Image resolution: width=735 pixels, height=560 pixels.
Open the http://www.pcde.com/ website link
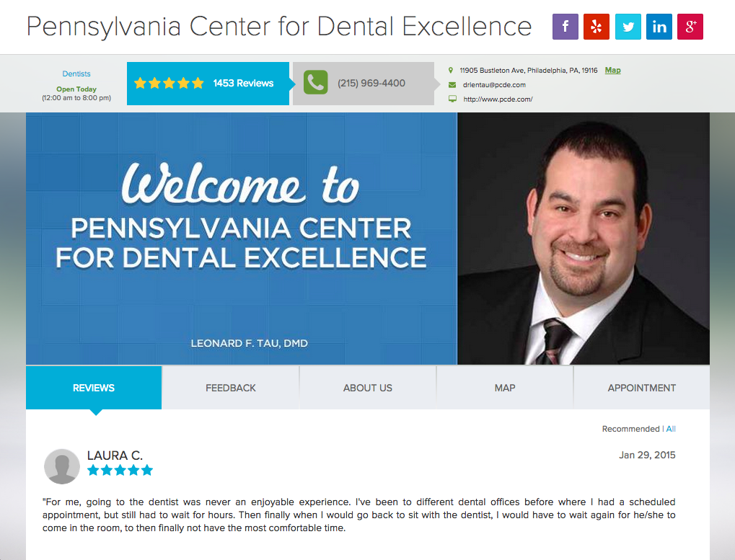pos(498,99)
